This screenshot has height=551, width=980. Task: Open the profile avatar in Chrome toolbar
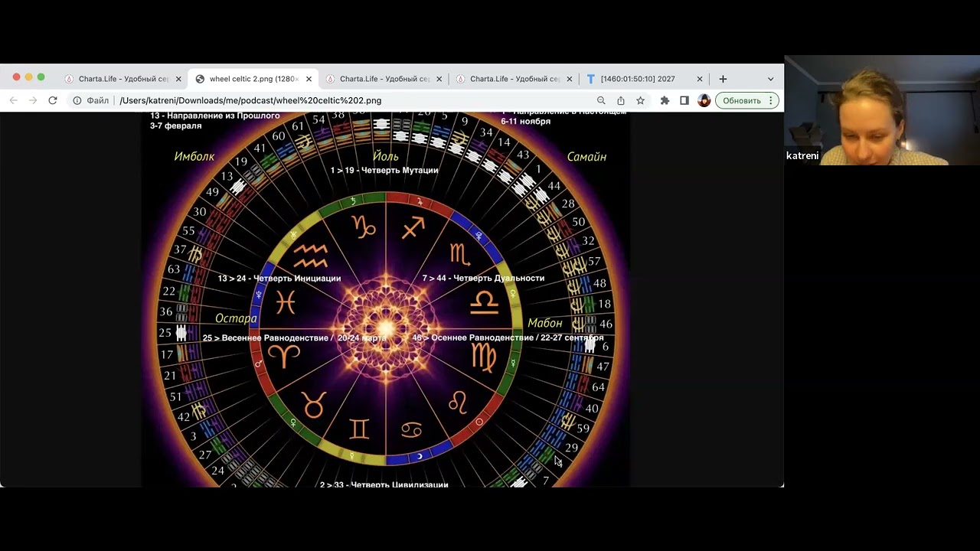click(x=704, y=100)
